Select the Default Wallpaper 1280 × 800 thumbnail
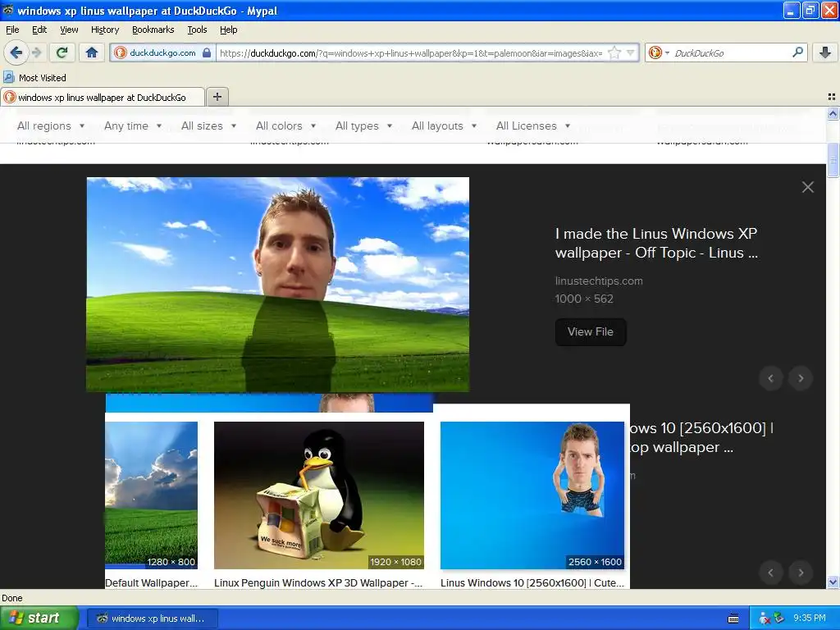Viewport: 840px width, 630px height. tap(151, 495)
